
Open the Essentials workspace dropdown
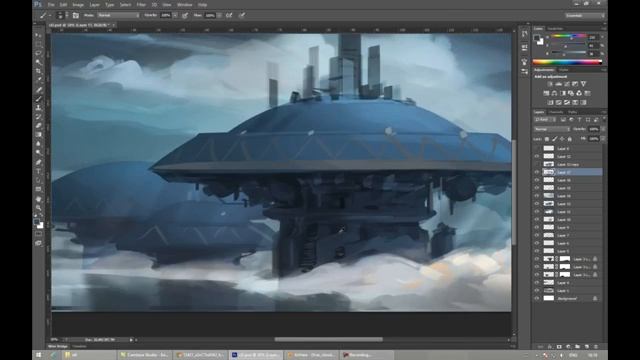pos(585,15)
